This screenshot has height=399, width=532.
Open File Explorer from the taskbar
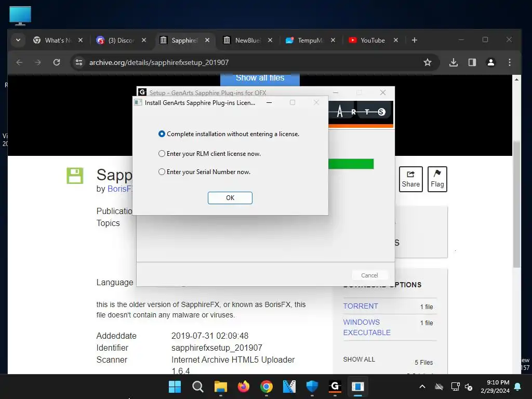pos(220,387)
